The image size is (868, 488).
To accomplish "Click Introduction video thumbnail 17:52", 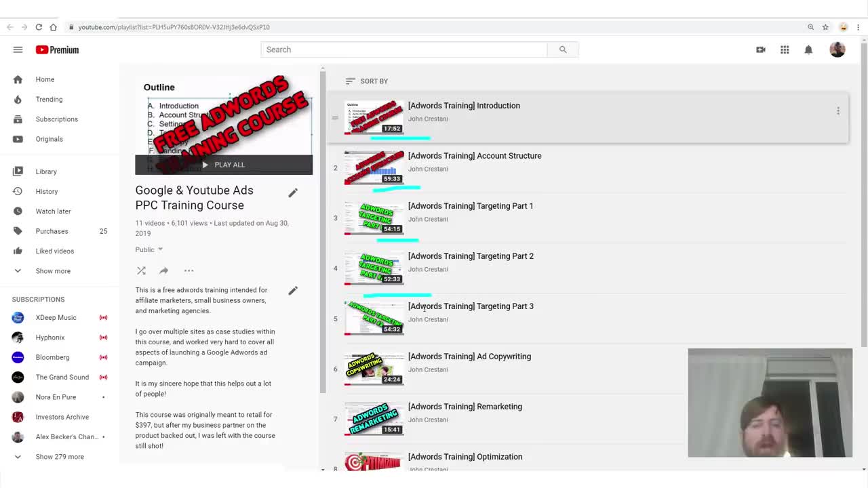I will [374, 117].
